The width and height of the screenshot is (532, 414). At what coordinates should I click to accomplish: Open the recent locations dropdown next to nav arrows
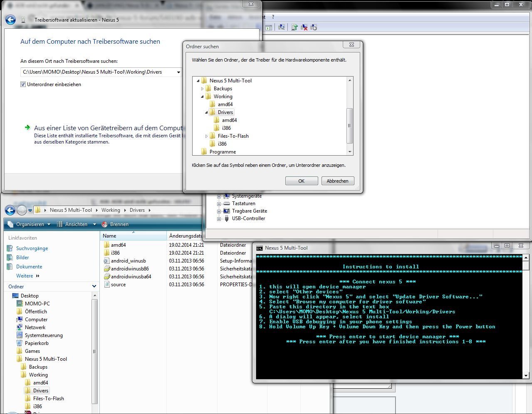tap(30, 211)
